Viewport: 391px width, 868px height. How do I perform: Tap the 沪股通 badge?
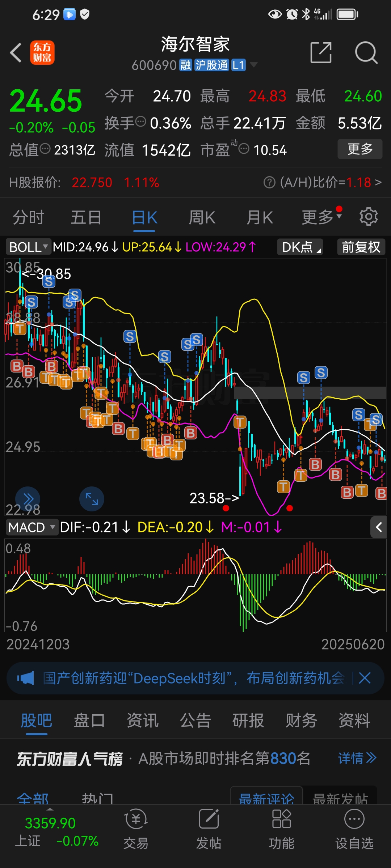point(212,65)
